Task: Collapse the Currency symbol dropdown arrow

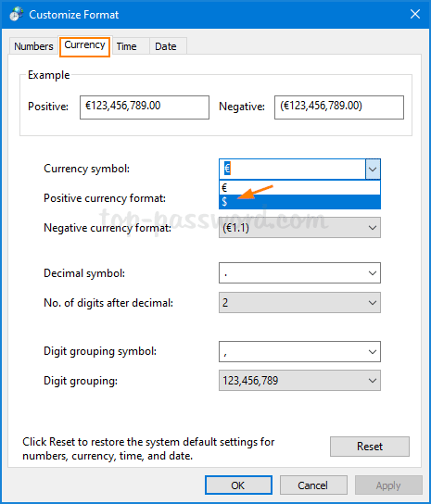Action: click(373, 169)
